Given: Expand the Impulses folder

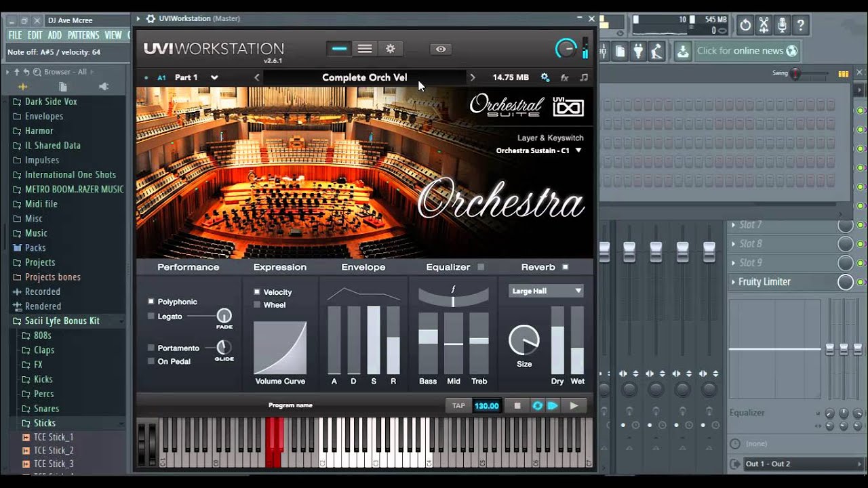Looking at the screenshot, I should 42,160.
